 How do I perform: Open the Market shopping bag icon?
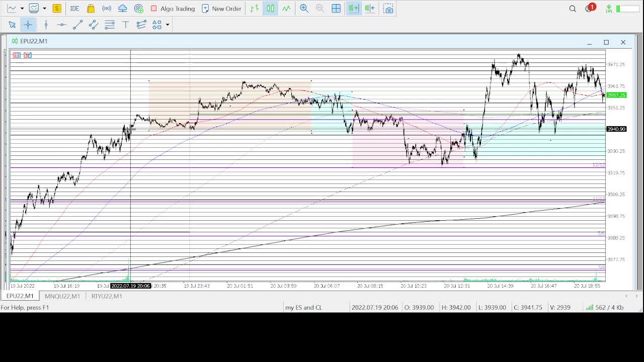coord(91,9)
